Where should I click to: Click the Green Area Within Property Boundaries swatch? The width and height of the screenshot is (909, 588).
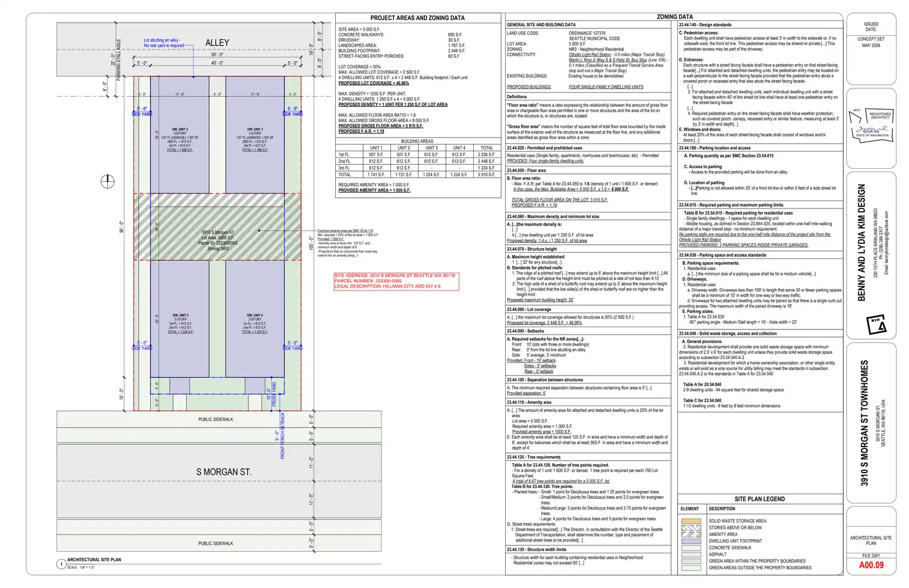click(691, 561)
